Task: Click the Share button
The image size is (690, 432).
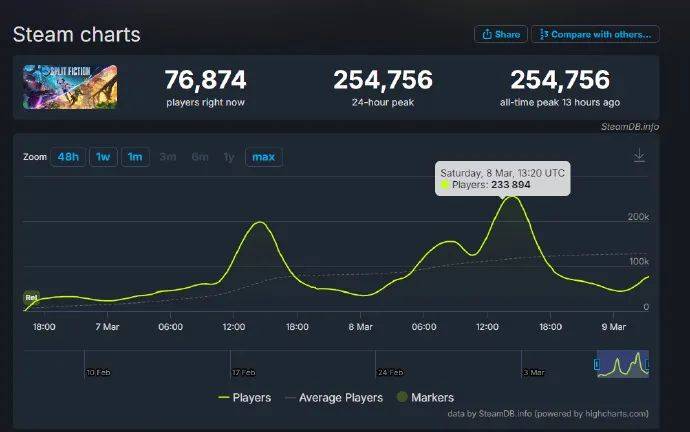Action: point(501,34)
